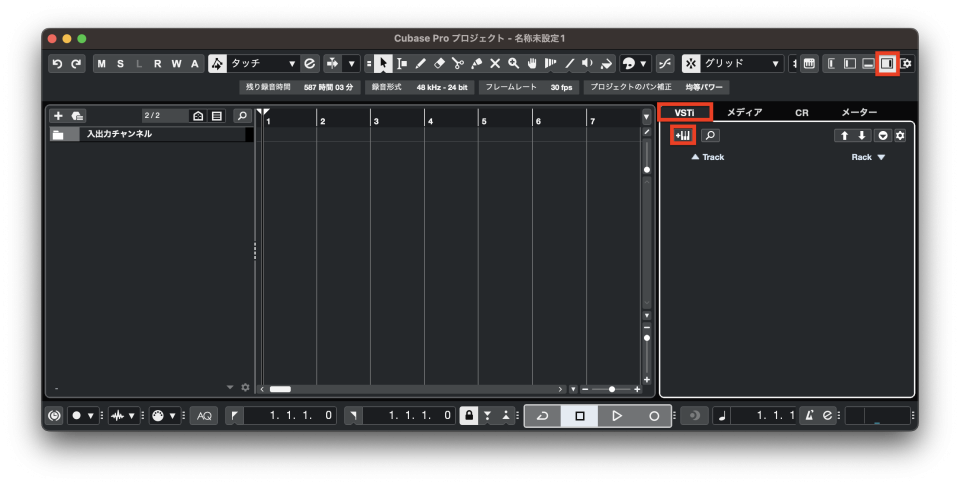Toggle the metronome click button
The height and width of the screenshot is (486, 960).
click(809, 416)
